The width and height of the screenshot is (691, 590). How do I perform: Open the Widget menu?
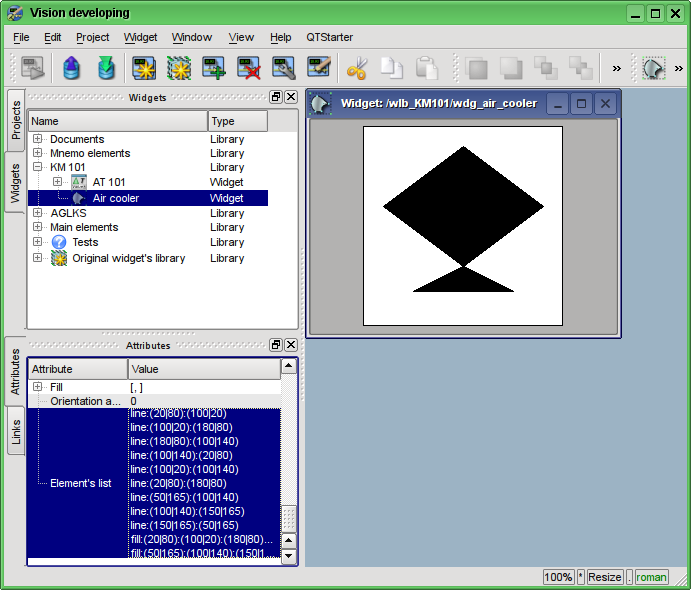(x=140, y=37)
